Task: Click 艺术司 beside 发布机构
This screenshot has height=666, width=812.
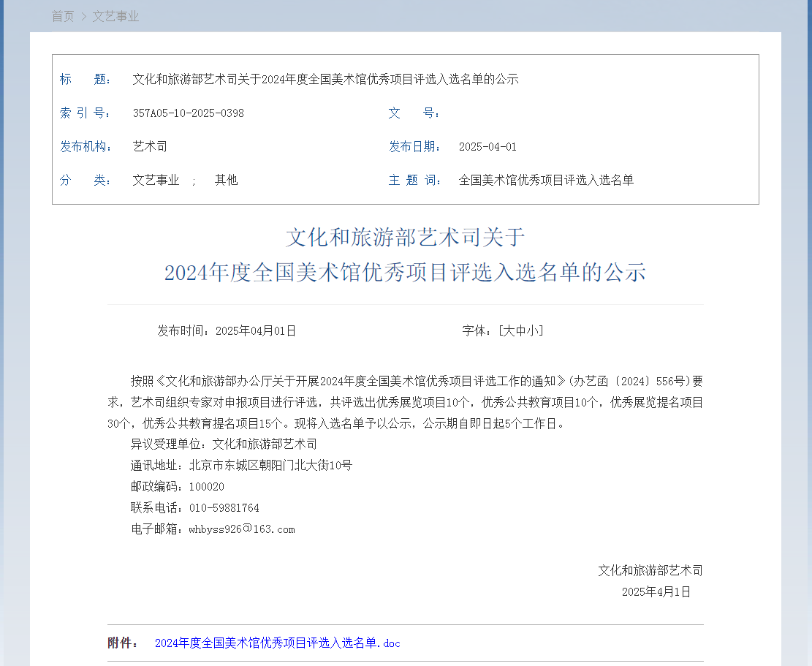Action: click(x=150, y=146)
